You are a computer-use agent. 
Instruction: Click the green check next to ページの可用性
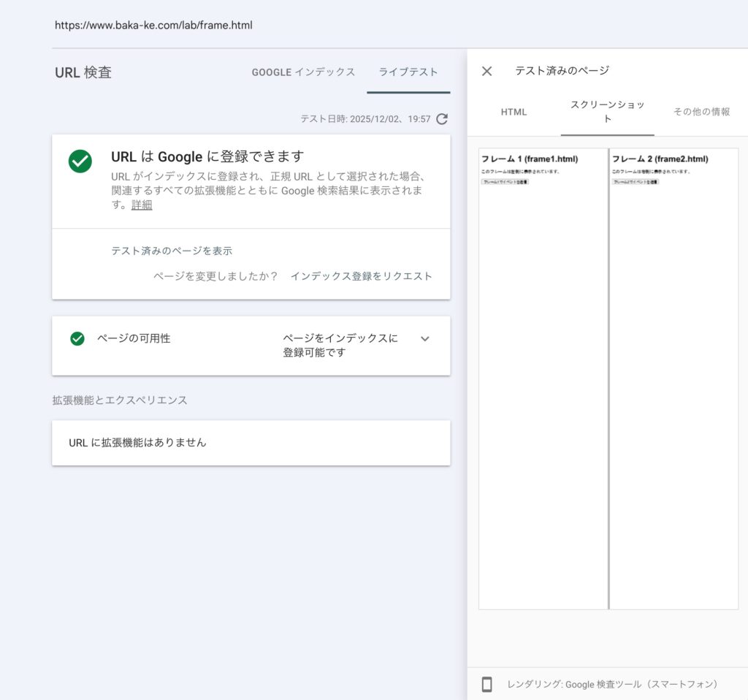pos(77,339)
